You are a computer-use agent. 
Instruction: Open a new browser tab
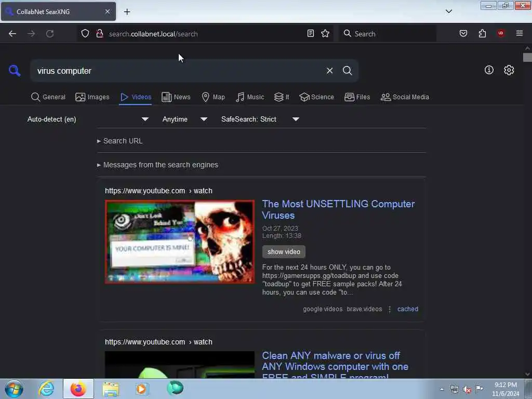pyautogui.click(x=127, y=12)
